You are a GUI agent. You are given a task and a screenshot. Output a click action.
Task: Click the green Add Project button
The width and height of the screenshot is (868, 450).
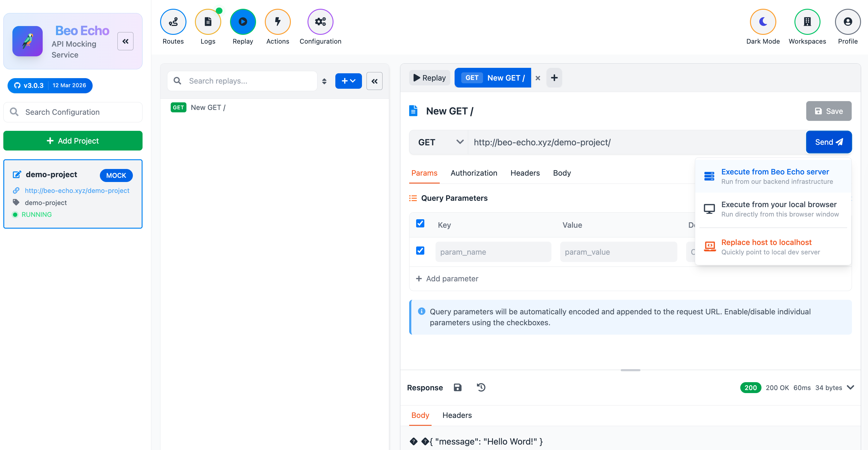pos(73,141)
